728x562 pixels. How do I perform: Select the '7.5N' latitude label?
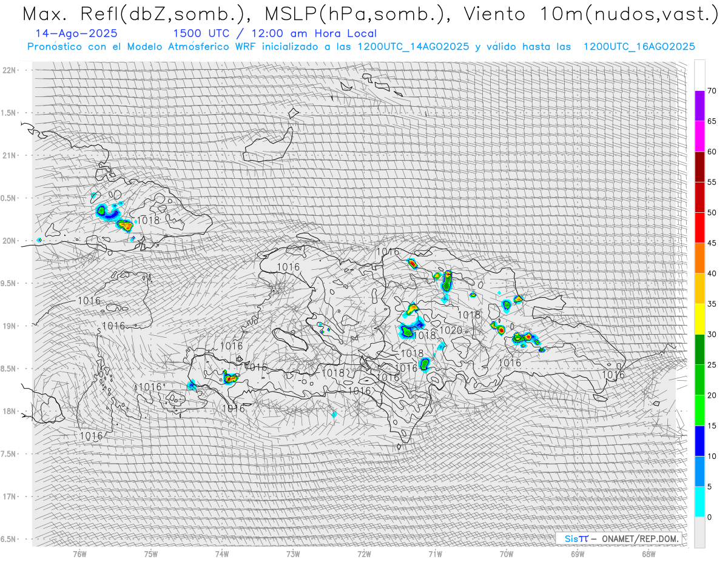(x=9, y=454)
